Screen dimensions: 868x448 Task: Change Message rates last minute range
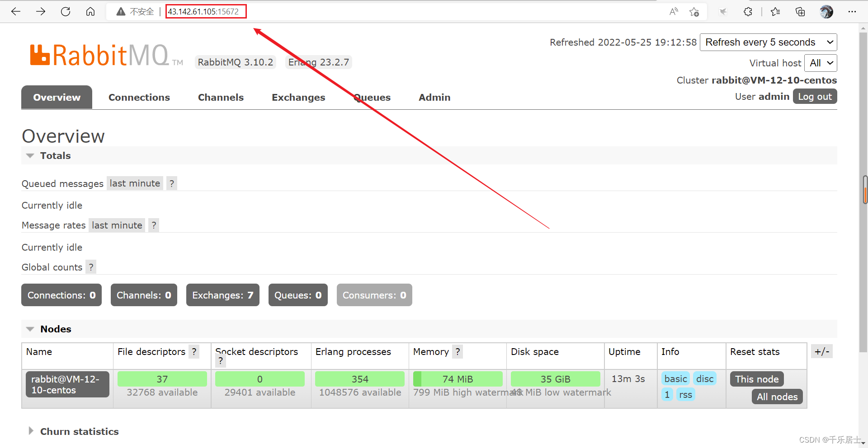117,225
